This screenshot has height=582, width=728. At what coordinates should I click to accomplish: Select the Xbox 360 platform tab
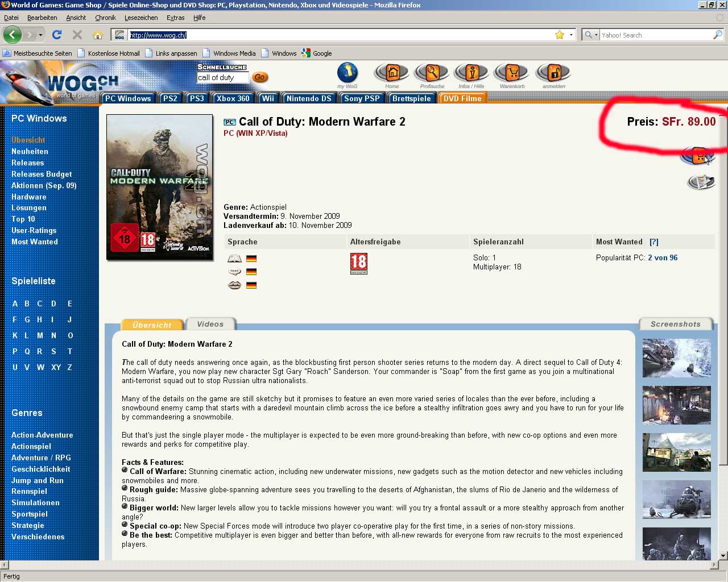point(233,98)
